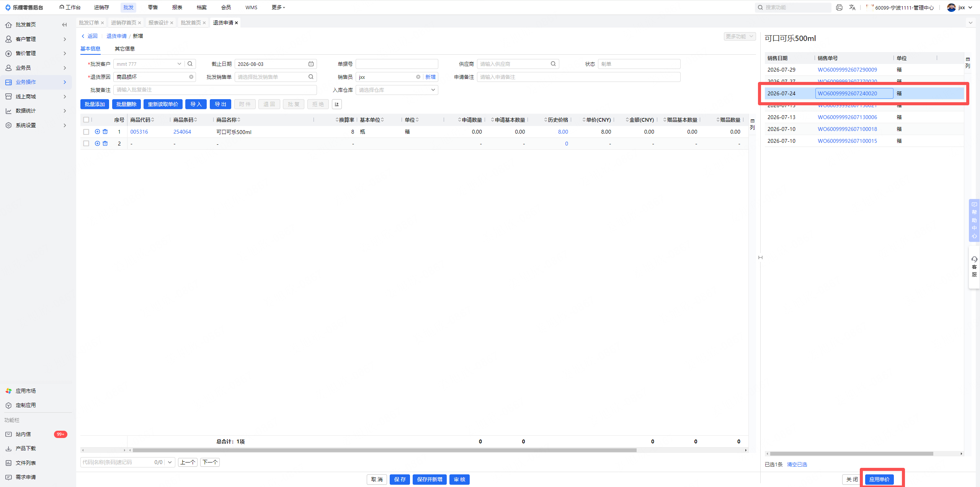The height and width of the screenshot is (487, 980).
Task: Open the 更多功能 dropdown
Action: (x=740, y=36)
